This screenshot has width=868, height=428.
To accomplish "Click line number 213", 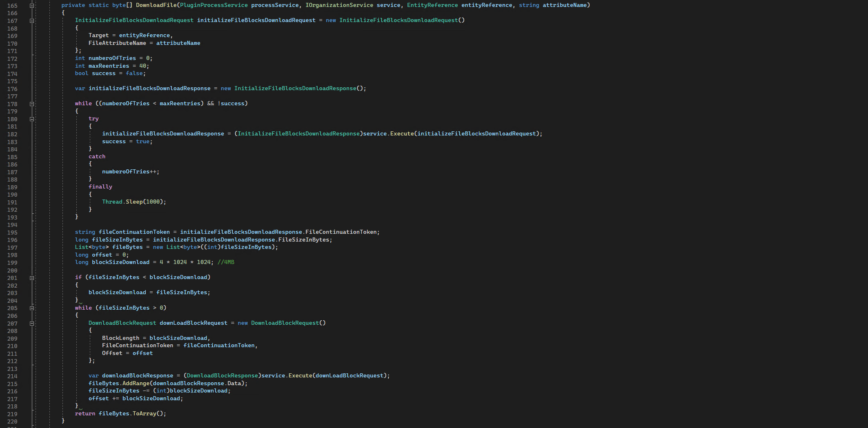I will (12, 369).
